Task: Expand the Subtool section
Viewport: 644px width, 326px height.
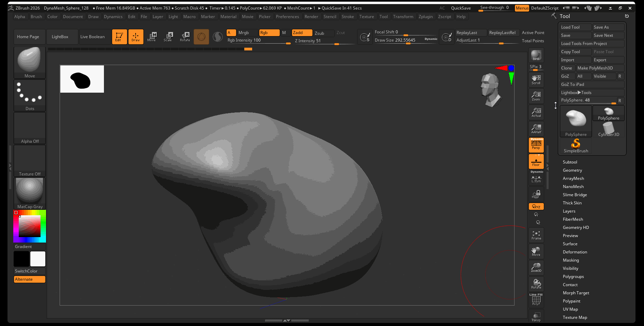Action: click(x=570, y=162)
